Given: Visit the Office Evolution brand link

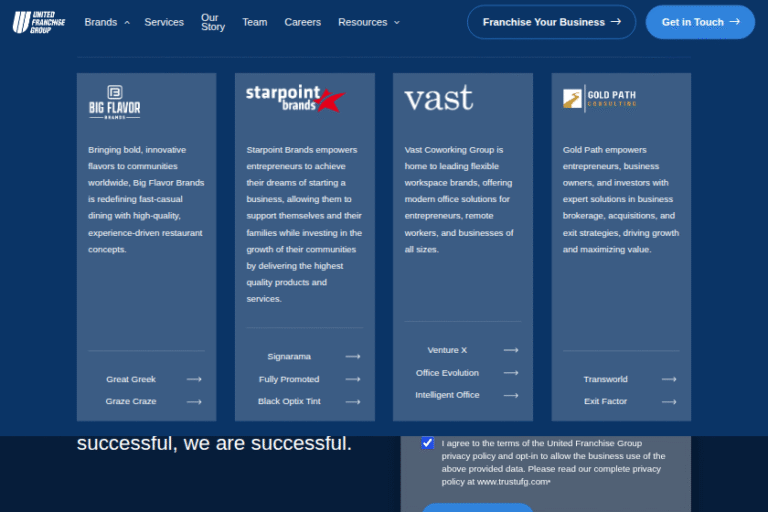Looking at the screenshot, I should [x=447, y=372].
